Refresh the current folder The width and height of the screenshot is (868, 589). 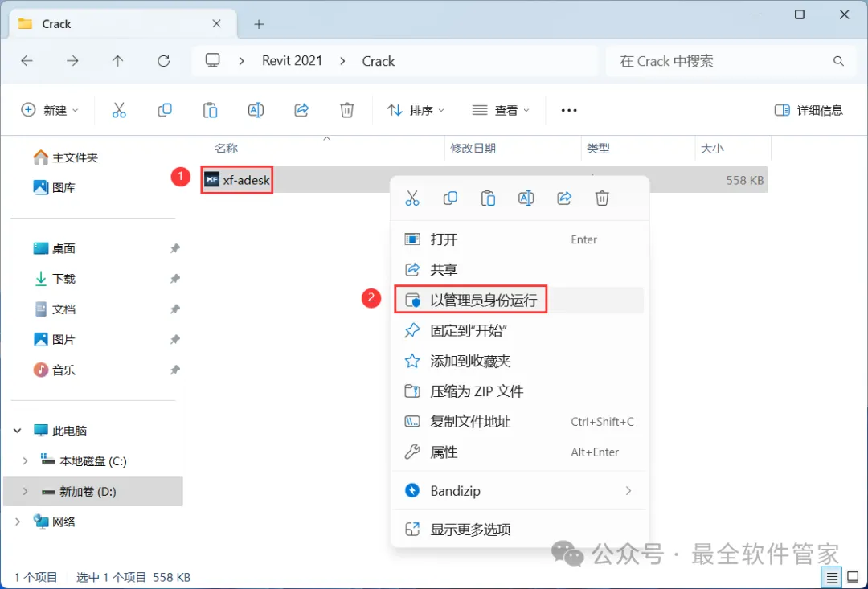163,61
